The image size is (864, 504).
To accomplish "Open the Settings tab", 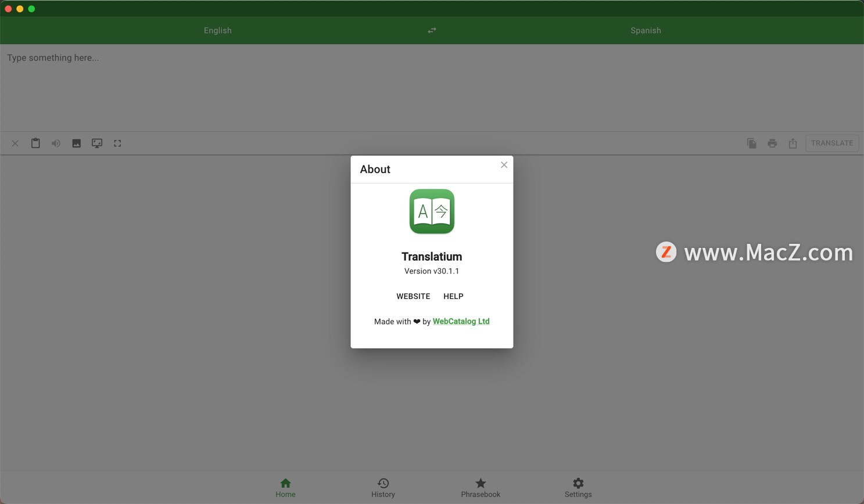I will 578,488.
